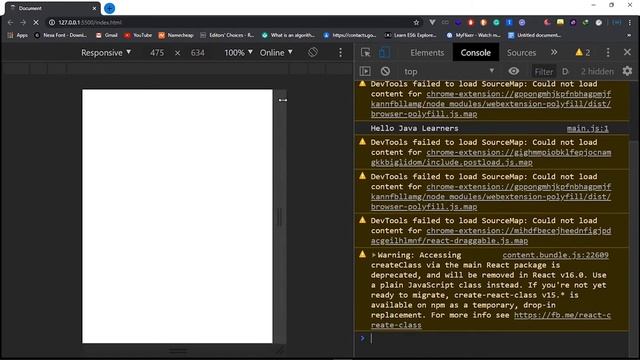Viewport: 640px width, 360px height.
Task: Open console settings gear
Action: click(627, 71)
